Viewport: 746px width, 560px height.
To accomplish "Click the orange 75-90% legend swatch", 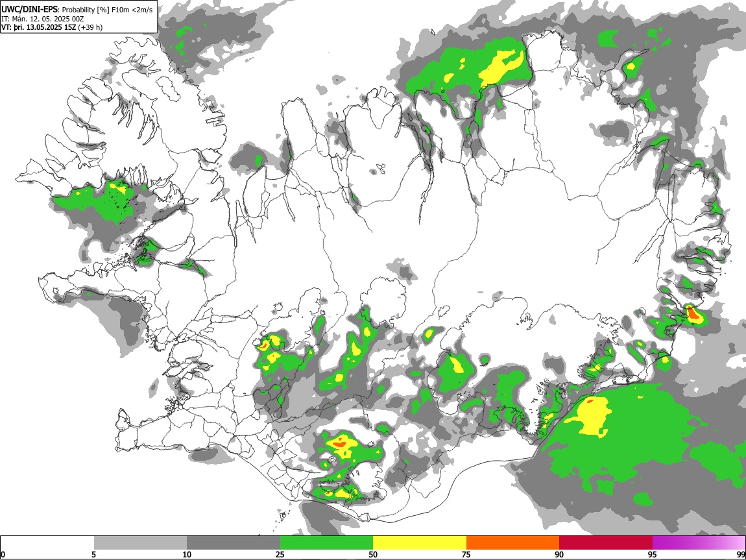I will tap(512, 542).
